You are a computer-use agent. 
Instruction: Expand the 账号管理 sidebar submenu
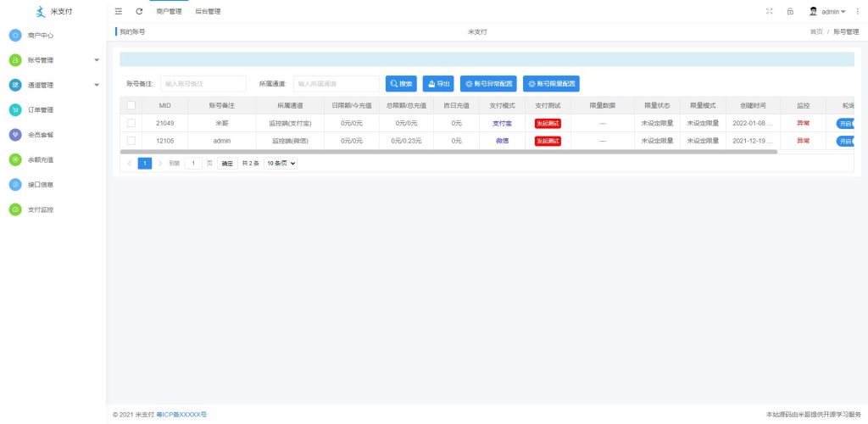96,60
